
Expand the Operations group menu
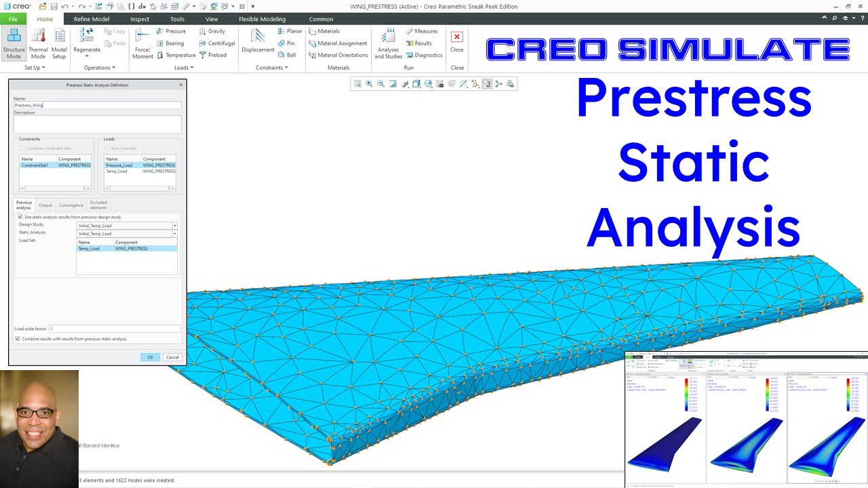[100, 68]
